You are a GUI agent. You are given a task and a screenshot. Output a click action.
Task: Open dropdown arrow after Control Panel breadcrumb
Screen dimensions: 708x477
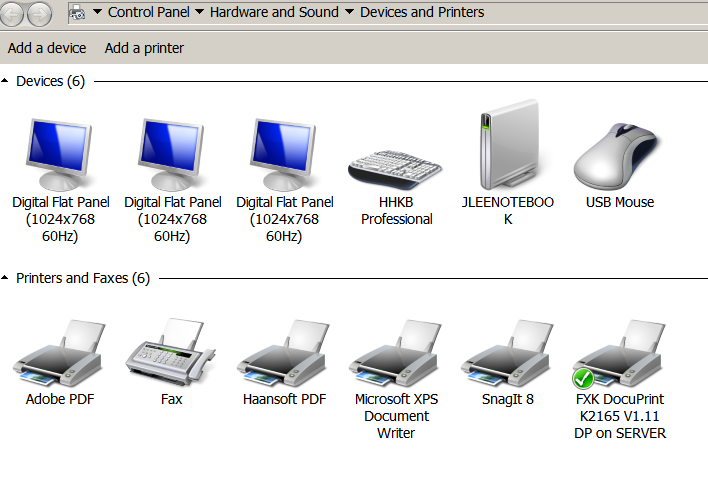point(200,12)
